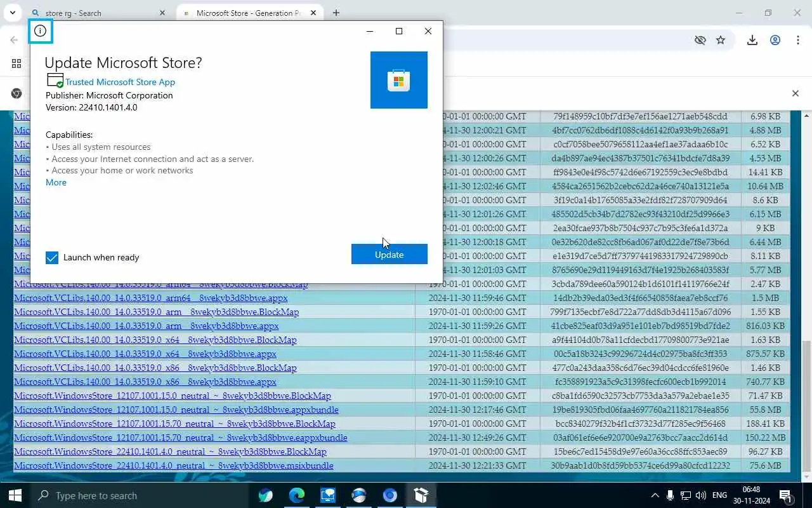This screenshot has height=508, width=812.
Task: Click the monitor-with-person taskbar icon
Action: point(328,495)
